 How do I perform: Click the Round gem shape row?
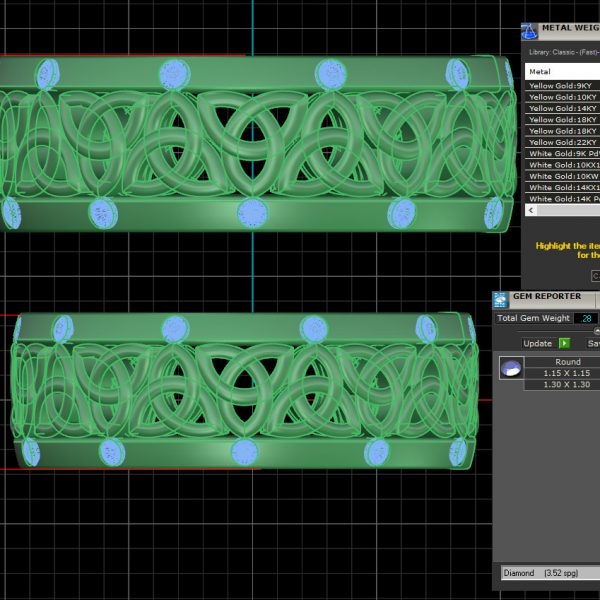coord(566,362)
